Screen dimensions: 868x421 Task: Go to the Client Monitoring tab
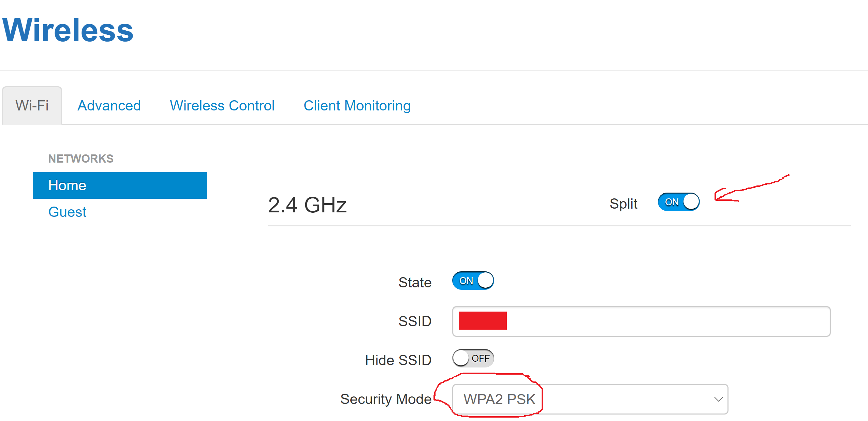357,106
